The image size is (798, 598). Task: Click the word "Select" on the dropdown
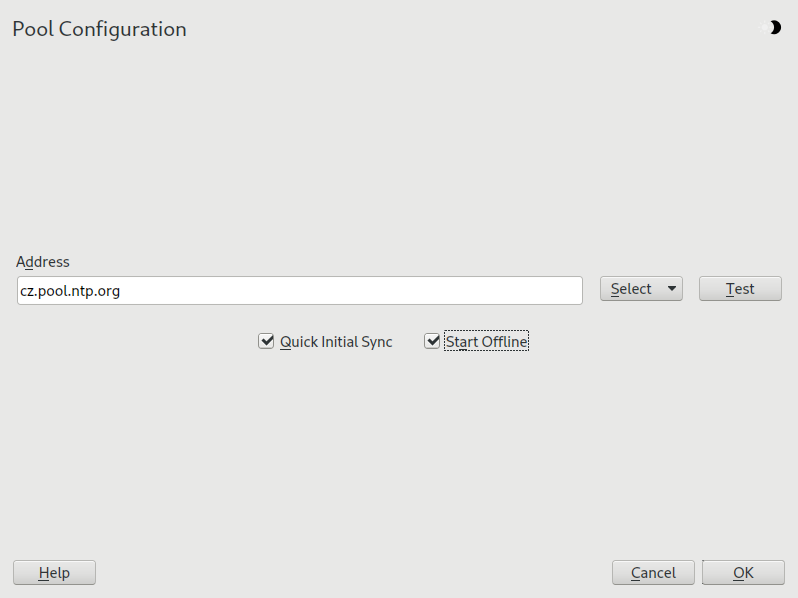(631, 289)
